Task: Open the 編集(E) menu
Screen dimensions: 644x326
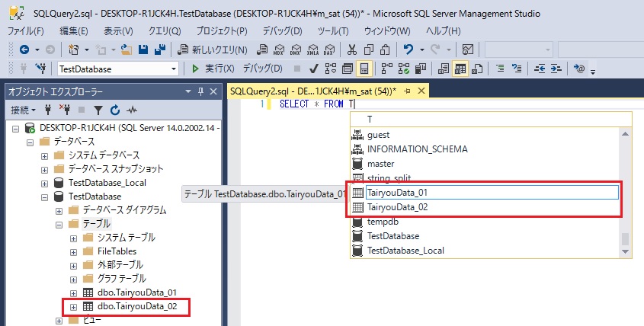Action: (x=73, y=31)
